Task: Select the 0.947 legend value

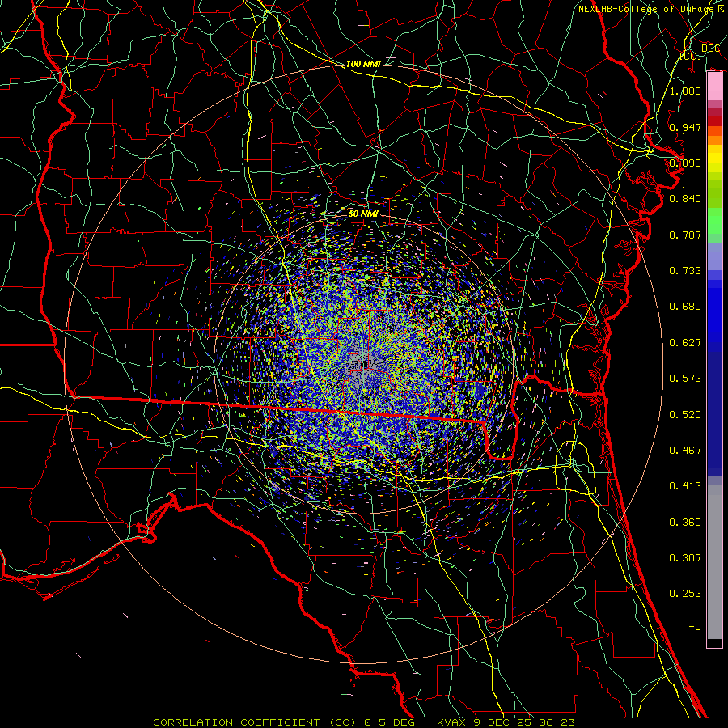Action: tap(685, 127)
